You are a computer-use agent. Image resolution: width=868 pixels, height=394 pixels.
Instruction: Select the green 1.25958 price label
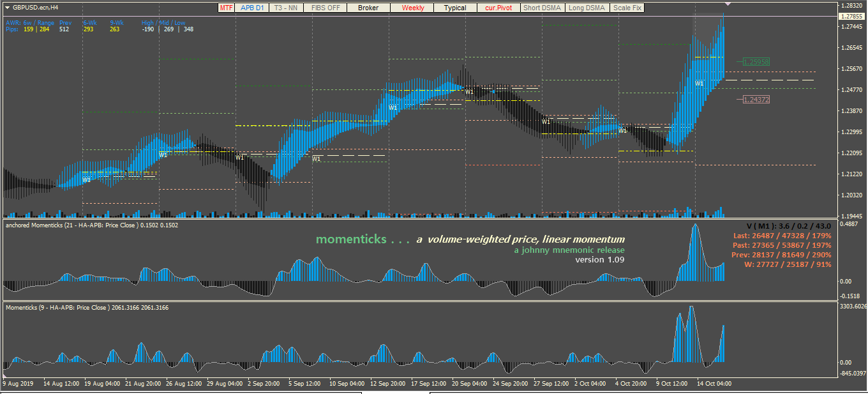point(756,62)
